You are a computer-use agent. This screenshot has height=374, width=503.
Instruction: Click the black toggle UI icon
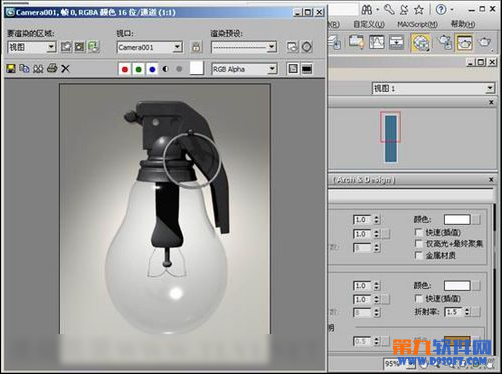pos(307,69)
